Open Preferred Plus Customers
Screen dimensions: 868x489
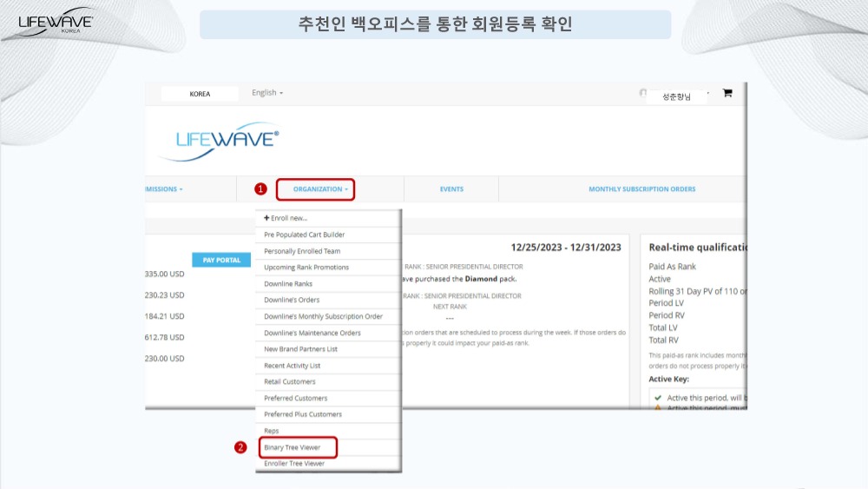tap(303, 414)
